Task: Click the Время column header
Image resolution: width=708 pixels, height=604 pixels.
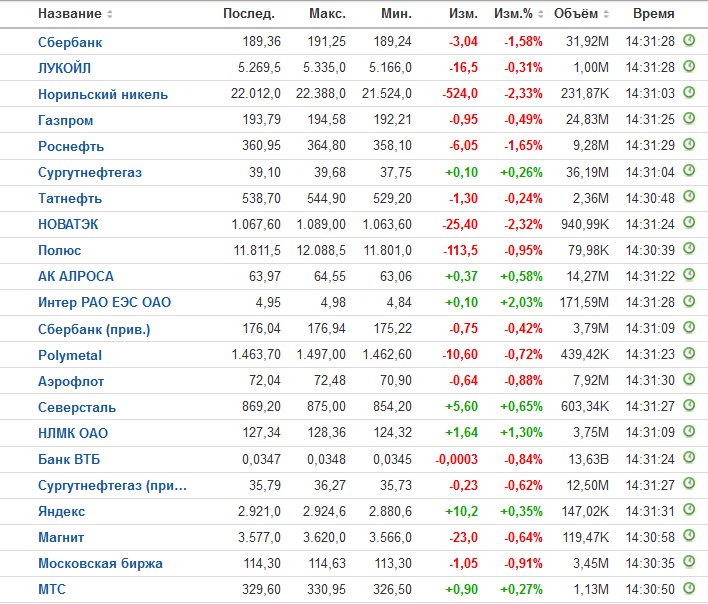Action: coord(653,14)
